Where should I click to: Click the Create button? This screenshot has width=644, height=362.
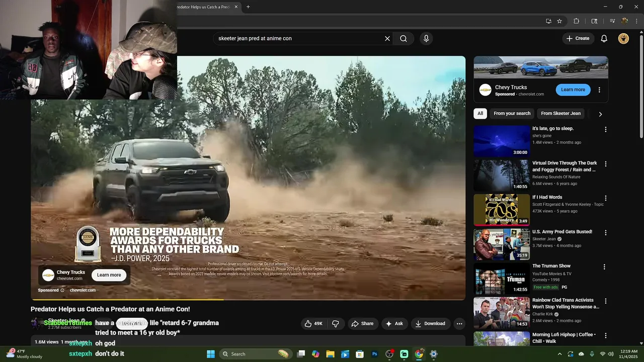pos(578,38)
